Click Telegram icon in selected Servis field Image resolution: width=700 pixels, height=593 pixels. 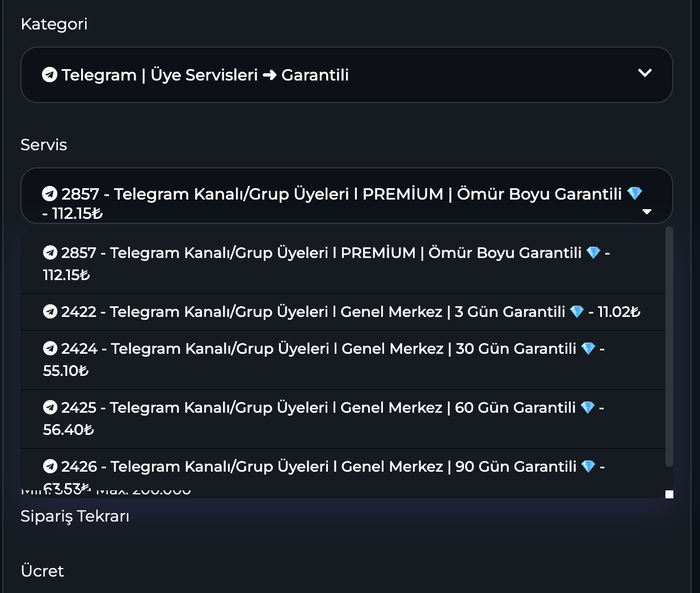point(50,194)
